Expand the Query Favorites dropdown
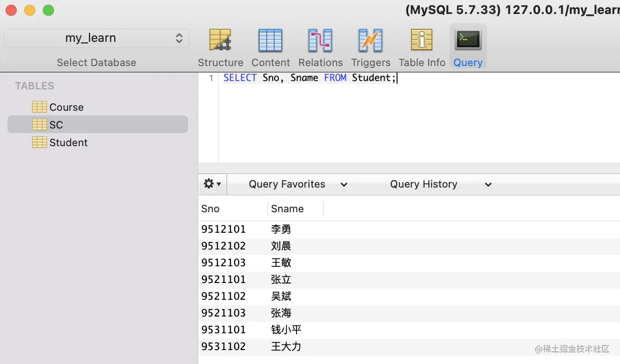The image size is (620, 364). pyautogui.click(x=298, y=184)
